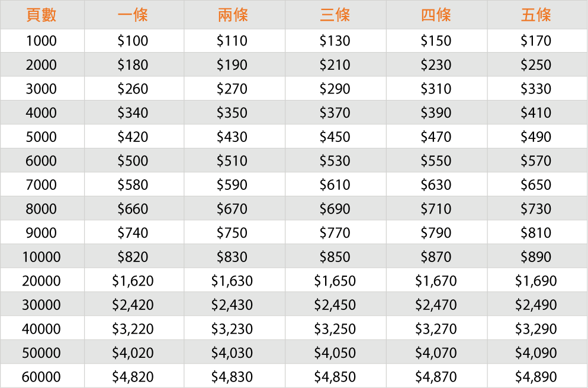Select the 6000 pages row label
The height and width of the screenshot is (388, 588).
41,161
